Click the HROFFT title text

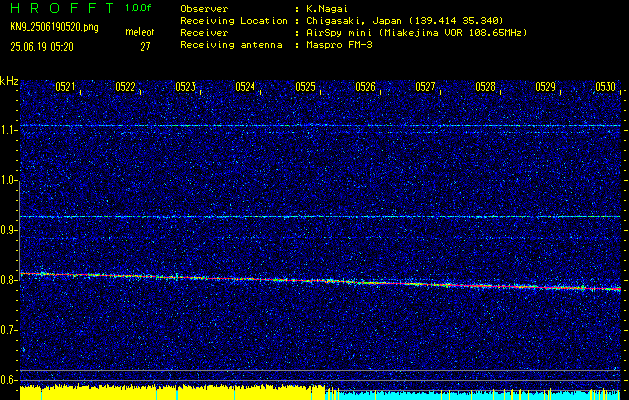[63, 8]
